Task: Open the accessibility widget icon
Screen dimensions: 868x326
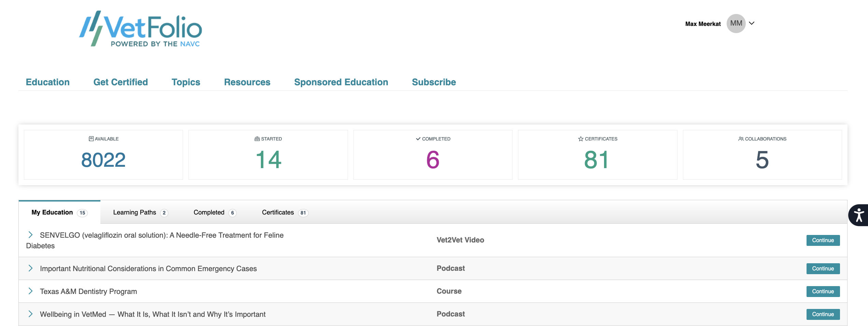Action: [x=858, y=215]
